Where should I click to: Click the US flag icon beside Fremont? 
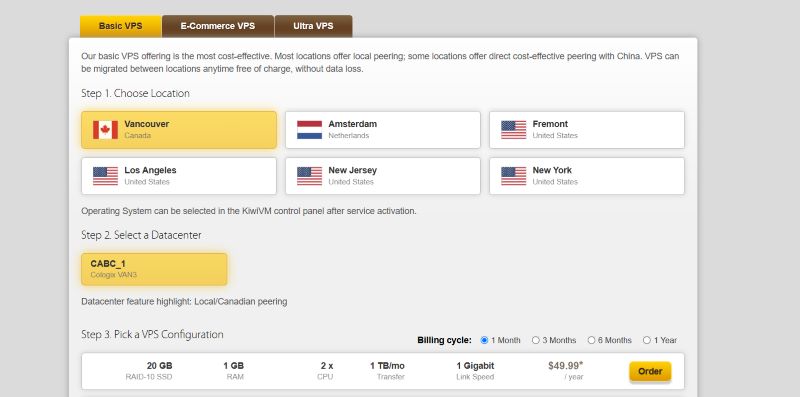point(513,130)
